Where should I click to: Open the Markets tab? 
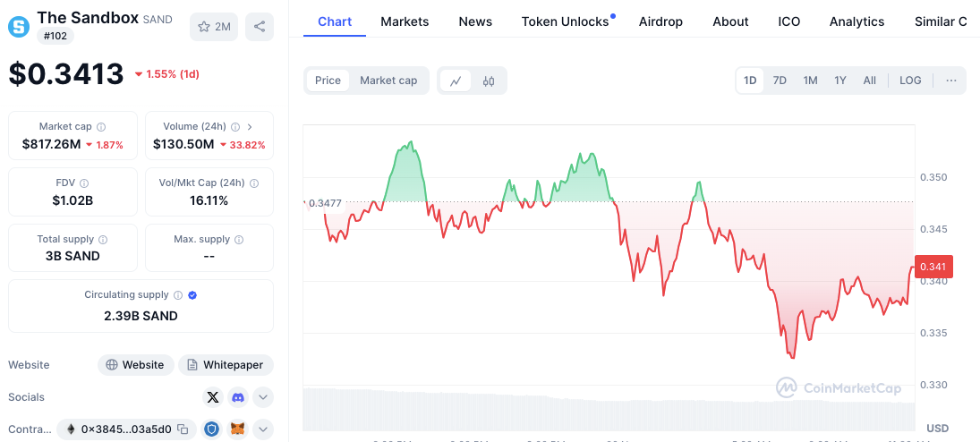405,21
